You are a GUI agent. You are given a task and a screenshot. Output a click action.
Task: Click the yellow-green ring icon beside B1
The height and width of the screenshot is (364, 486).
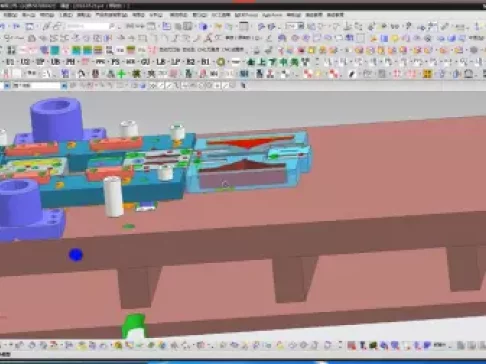[221, 62]
